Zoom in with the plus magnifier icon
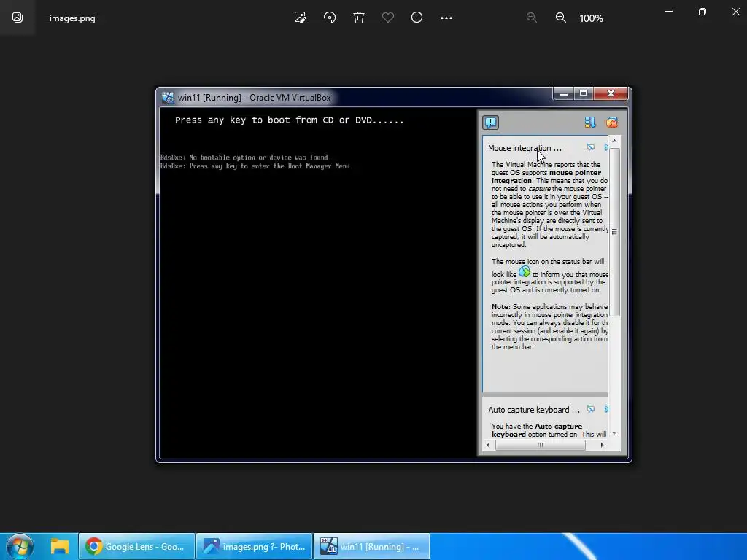Viewport: 747px width, 560px height. pos(561,18)
